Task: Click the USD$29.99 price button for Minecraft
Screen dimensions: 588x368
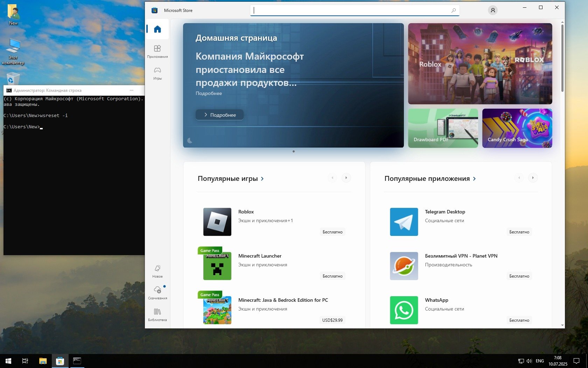Action: coord(332,320)
